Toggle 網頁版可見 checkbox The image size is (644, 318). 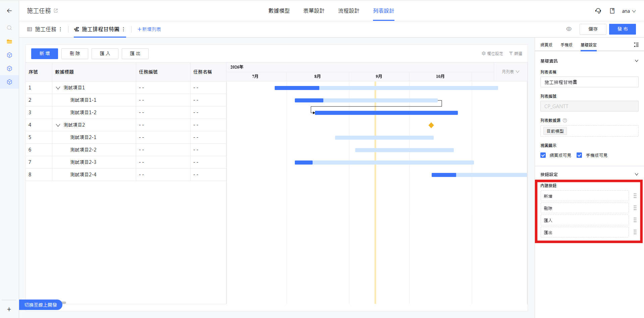pos(543,155)
